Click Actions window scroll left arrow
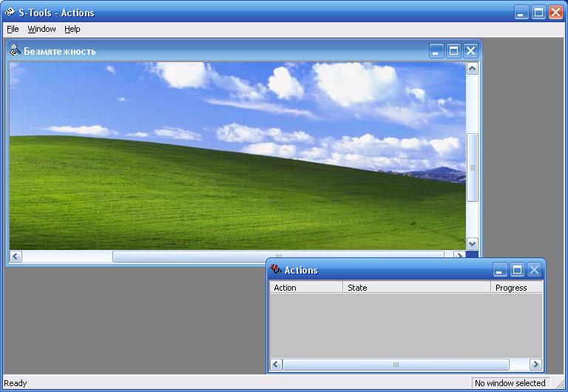Screen dimensions: 568x392 276,365
